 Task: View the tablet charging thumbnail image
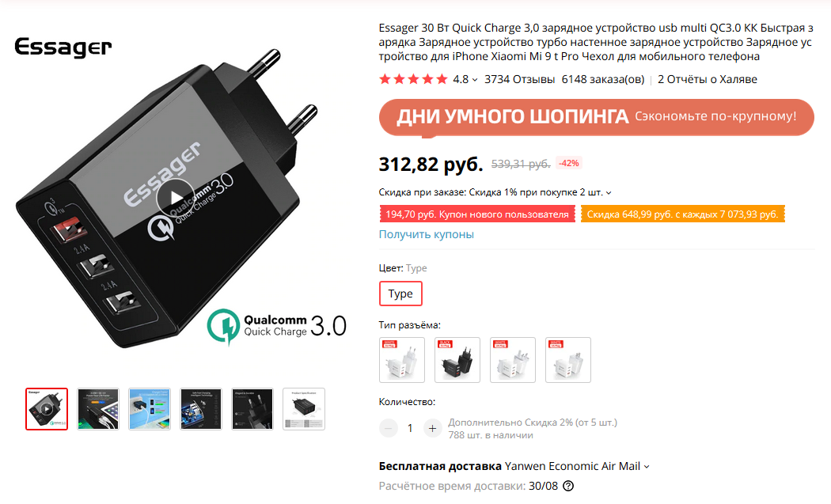98,408
